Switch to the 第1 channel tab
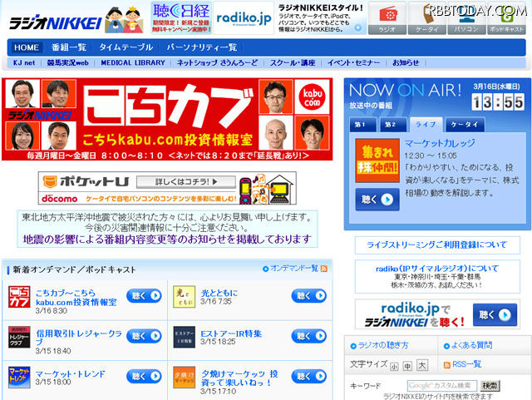 pos(362,125)
